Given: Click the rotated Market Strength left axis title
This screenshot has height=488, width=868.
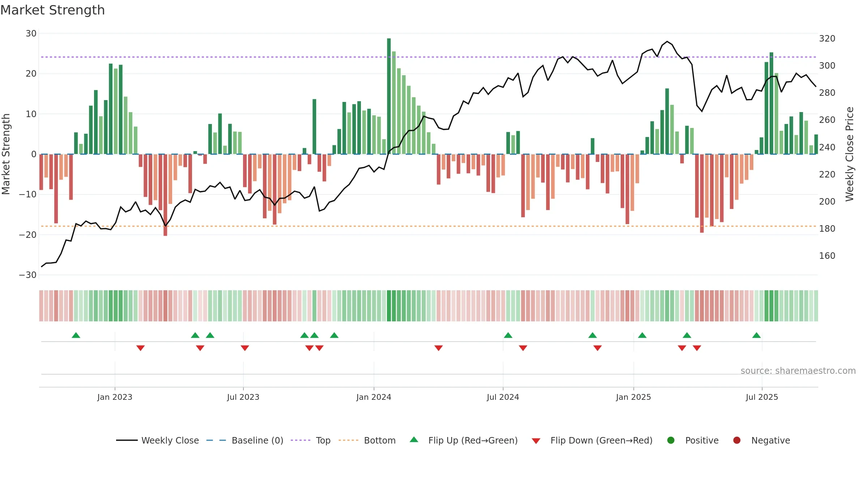Looking at the screenshot, I should (x=6, y=154).
